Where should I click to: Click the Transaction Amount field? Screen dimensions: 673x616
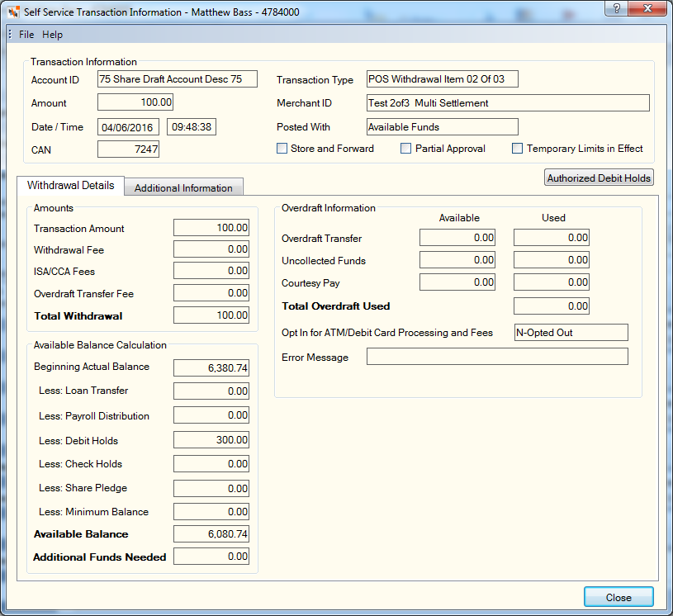tap(211, 228)
